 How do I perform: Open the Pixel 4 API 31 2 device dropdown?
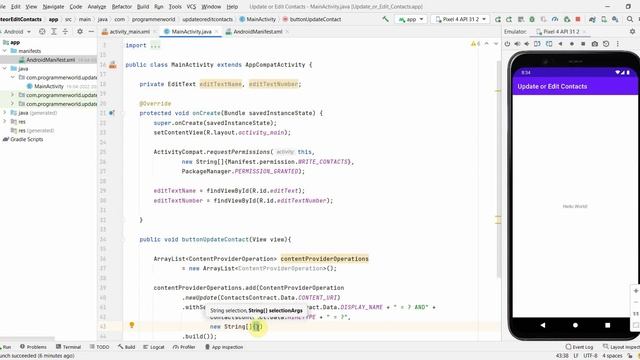(x=460, y=19)
